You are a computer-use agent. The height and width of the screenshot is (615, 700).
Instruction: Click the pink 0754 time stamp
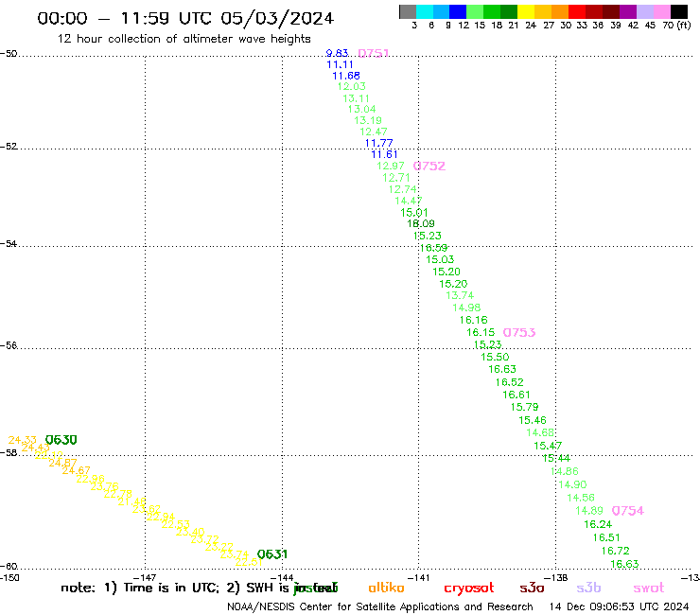tap(628, 511)
